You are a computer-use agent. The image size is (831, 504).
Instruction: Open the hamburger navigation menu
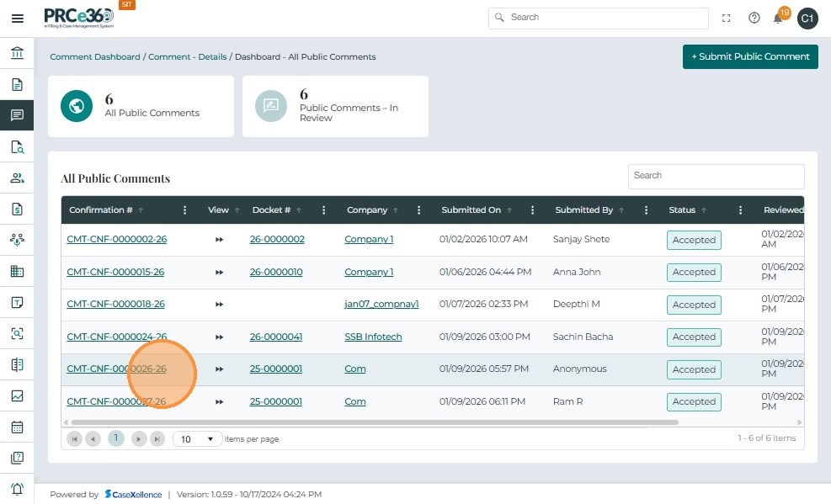click(x=17, y=19)
